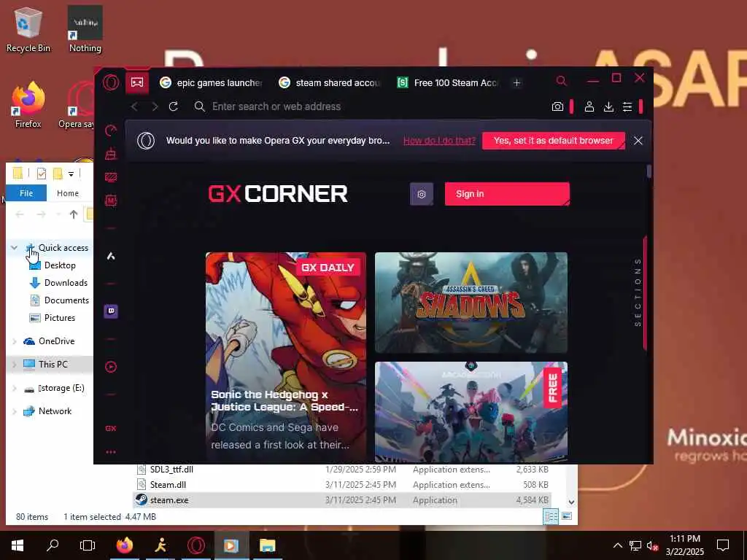Screen dimensions: 747x560
Task: Open the volume icon in system tray
Action: [x=653, y=545]
